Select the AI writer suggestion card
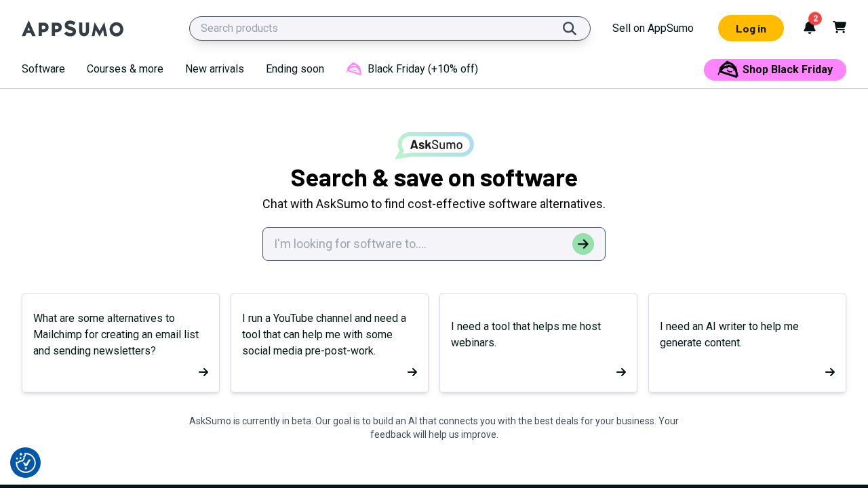 pos(747,342)
